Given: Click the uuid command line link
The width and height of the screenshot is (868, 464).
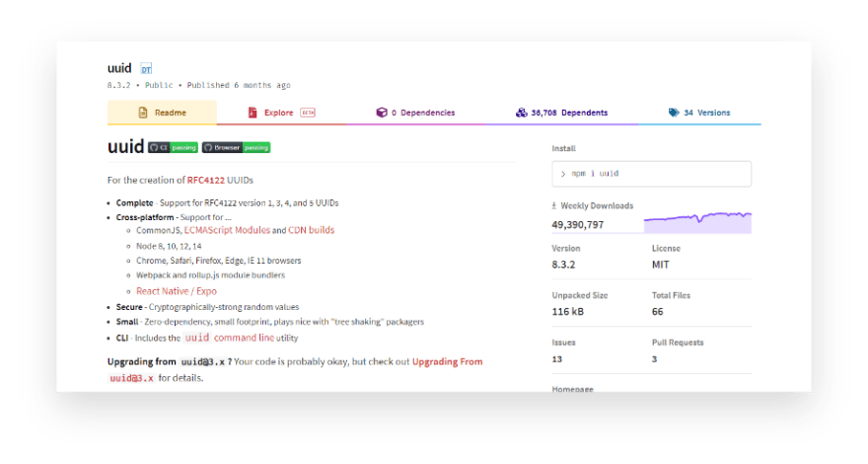Looking at the screenshot, I should 229,338.
